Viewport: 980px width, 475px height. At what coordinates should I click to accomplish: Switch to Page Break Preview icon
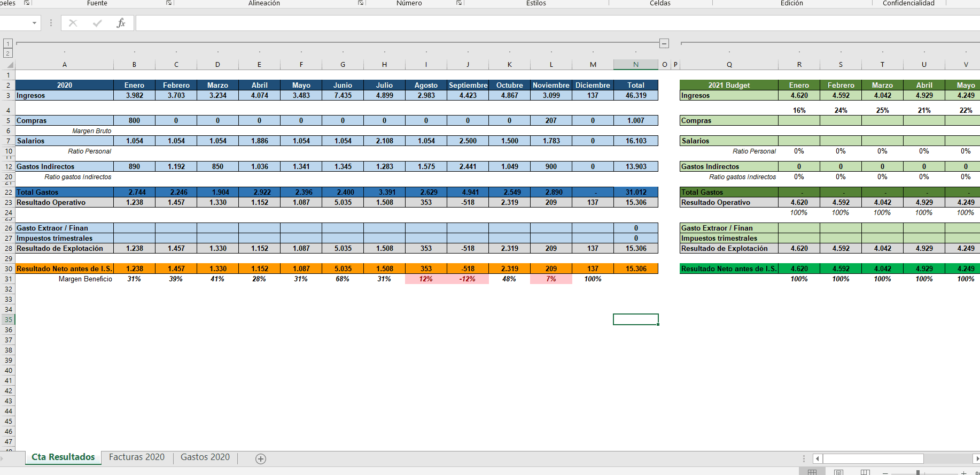click(865, 472)
